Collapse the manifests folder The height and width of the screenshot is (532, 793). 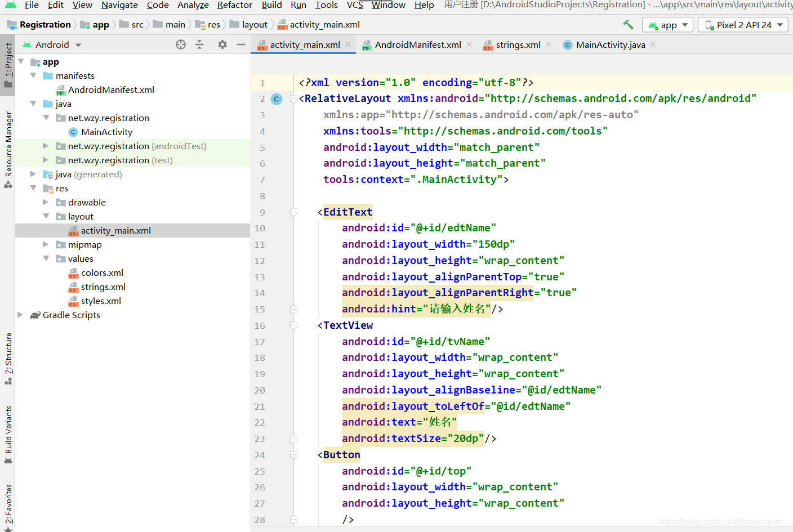pos(33,75)
